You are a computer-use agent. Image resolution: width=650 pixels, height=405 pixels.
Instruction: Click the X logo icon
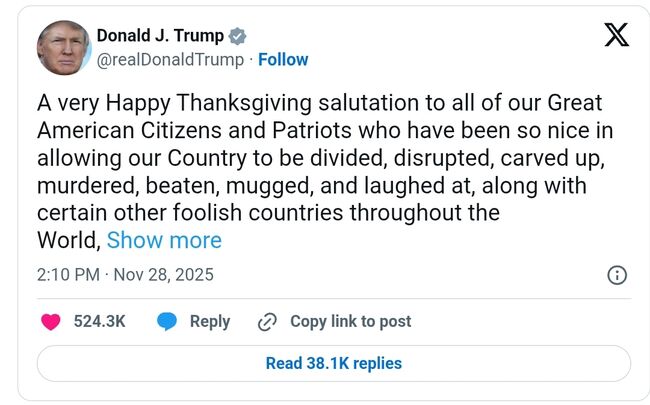click(x=617, y=36)
